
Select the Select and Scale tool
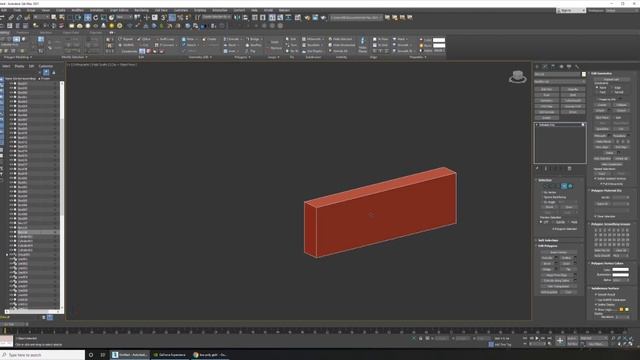(x=104, y=18)
